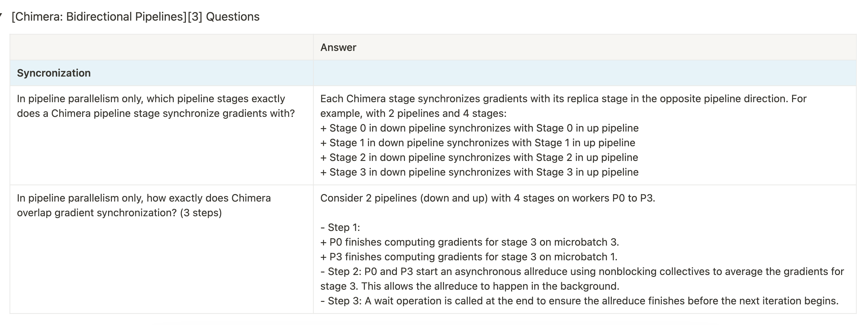Click 'This allows the allreduce to happen' text
Image resolution: width=868 pixels, height=325 pixels.
point(490,286)
